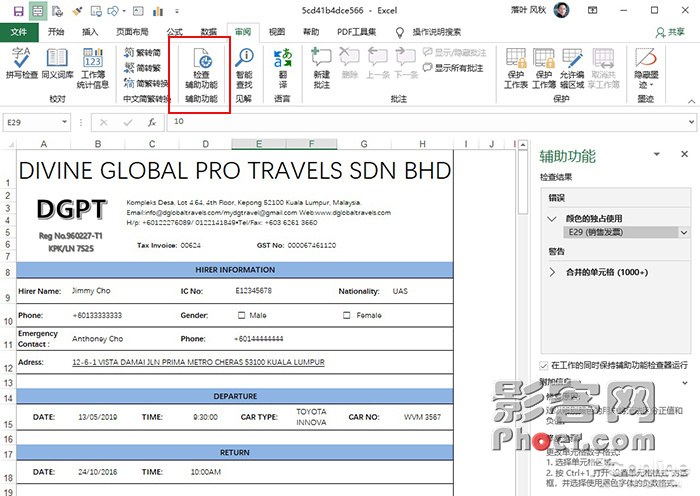Open the File (文件) tab
Image resolution: width=700 pixels, height=496 pixels.
[x=18, y=32]
